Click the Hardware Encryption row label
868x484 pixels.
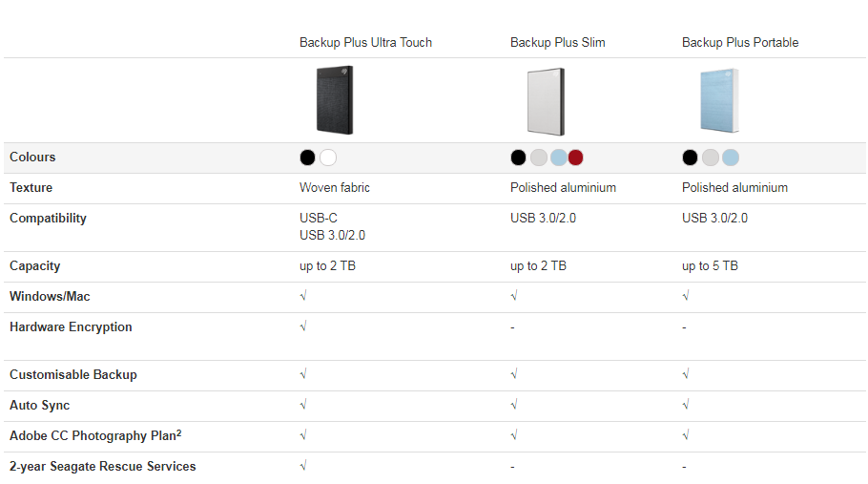coord(71,327)
